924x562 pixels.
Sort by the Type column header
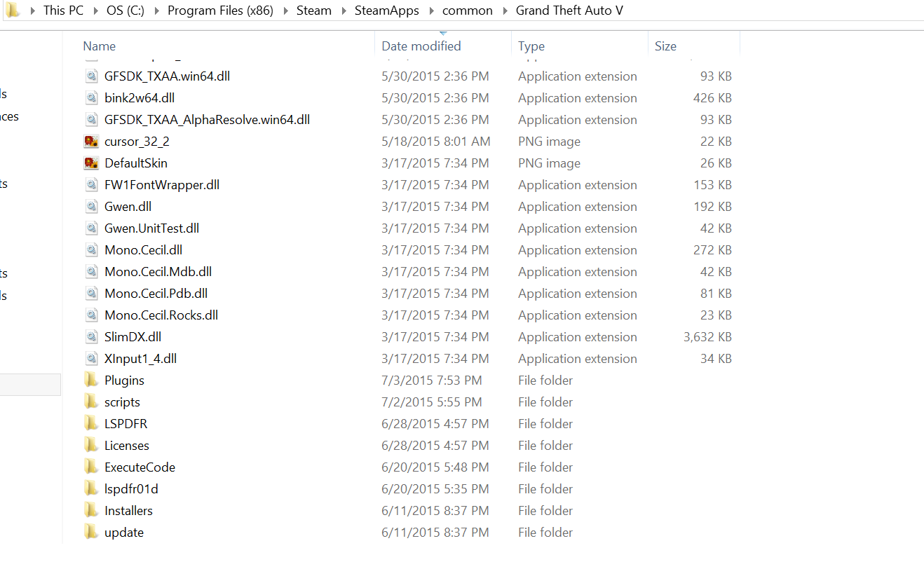(x=531, y=46)
